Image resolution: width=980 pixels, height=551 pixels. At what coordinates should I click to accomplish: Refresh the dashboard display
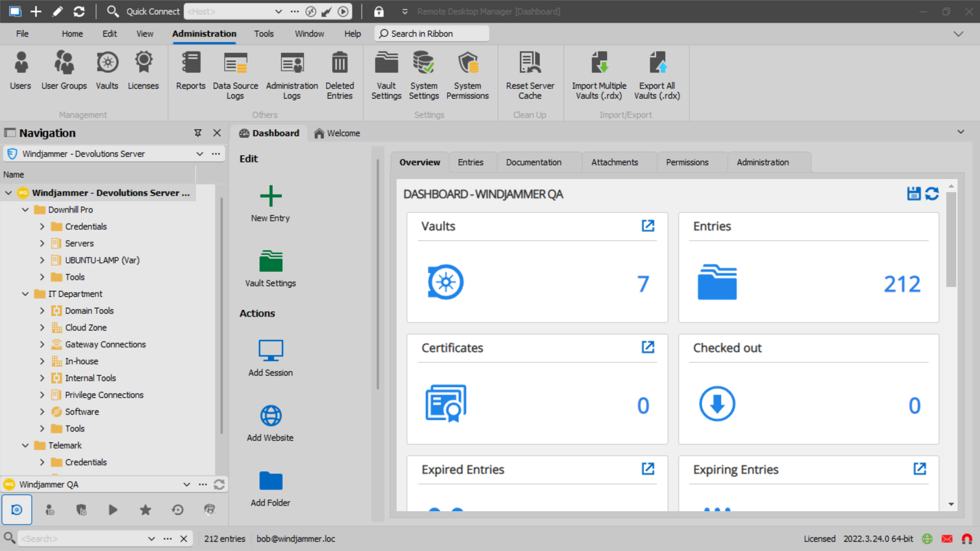pos(932,194)
